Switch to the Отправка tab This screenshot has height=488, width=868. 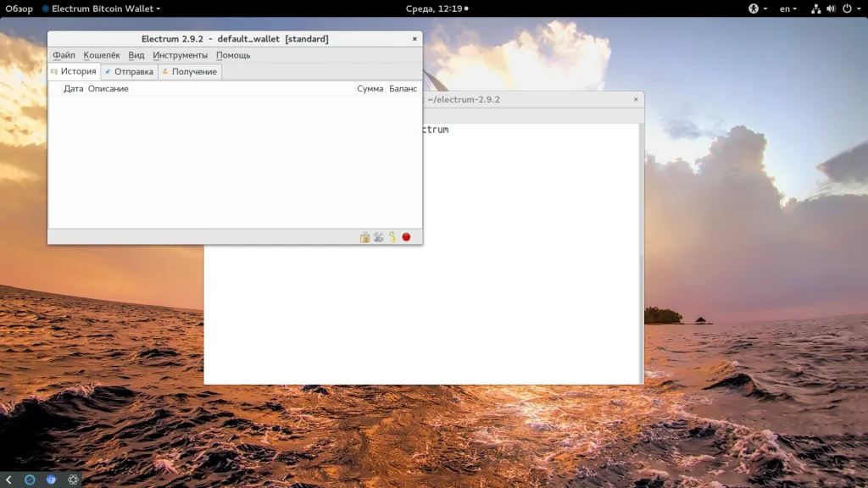click(129, 72)
